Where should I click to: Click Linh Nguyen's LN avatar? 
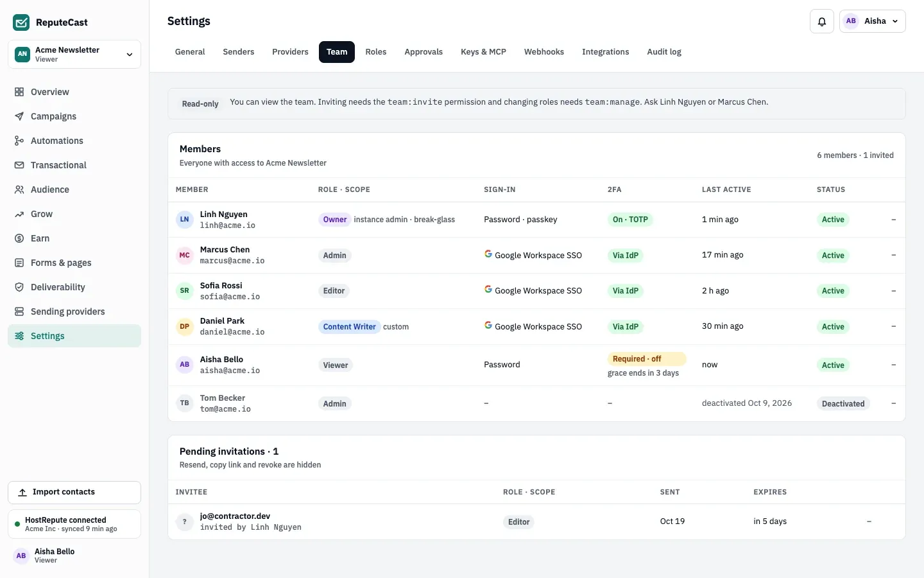185,220
